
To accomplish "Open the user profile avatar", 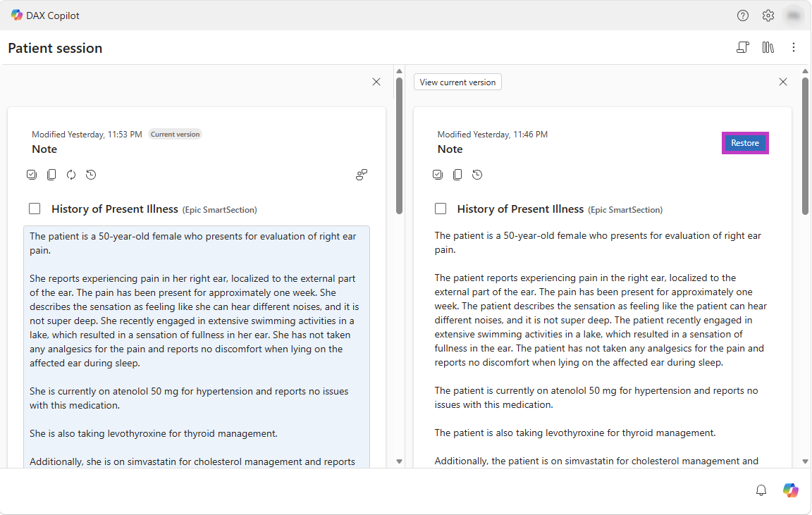I will tap(794, 15).
